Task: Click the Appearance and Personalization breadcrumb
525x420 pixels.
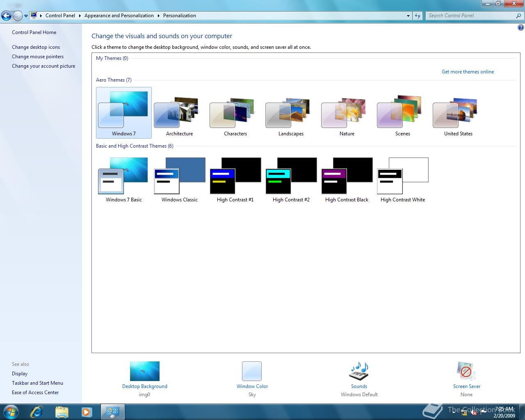Action: pyautogui.click(x=119, y=16)
